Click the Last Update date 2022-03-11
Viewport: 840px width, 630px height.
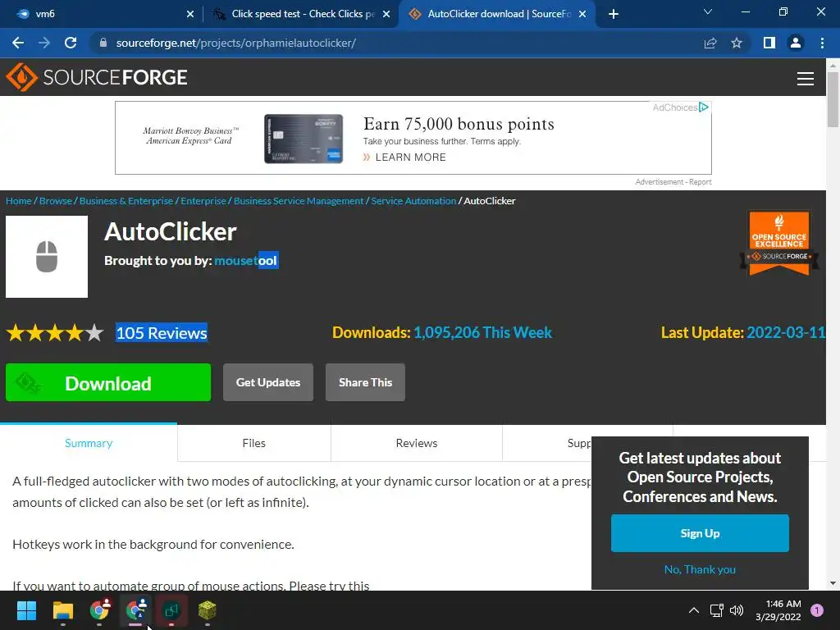coord(785,333)
